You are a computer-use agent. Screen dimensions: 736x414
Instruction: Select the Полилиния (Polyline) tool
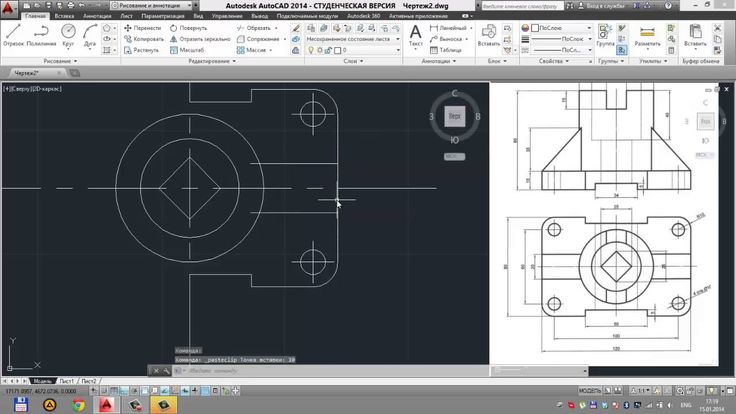41,36
